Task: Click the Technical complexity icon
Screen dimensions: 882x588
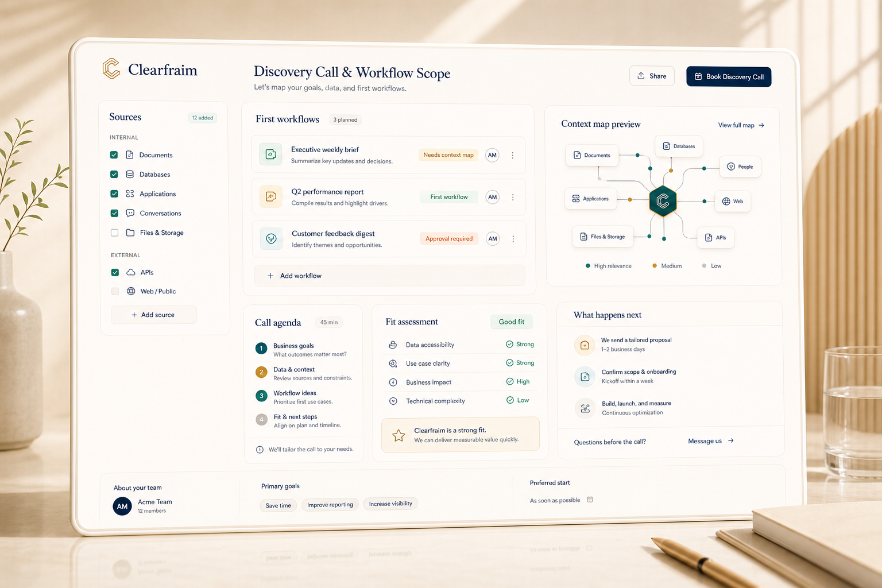Action: tap(393, 401)
